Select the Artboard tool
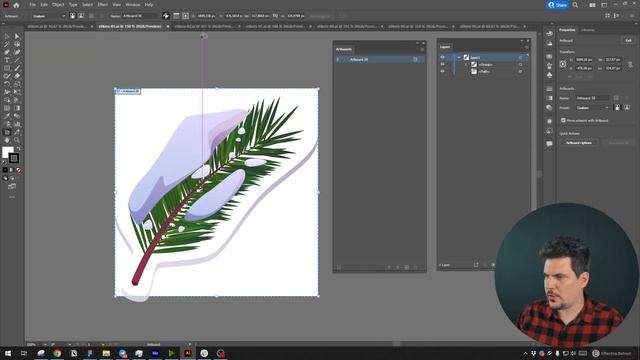 coord(7,132)
